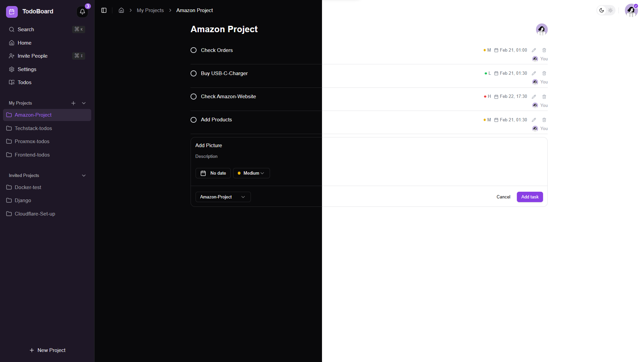644x362 pixels.
Task: Click the Invite People person icon
Action: pos(12,56)
